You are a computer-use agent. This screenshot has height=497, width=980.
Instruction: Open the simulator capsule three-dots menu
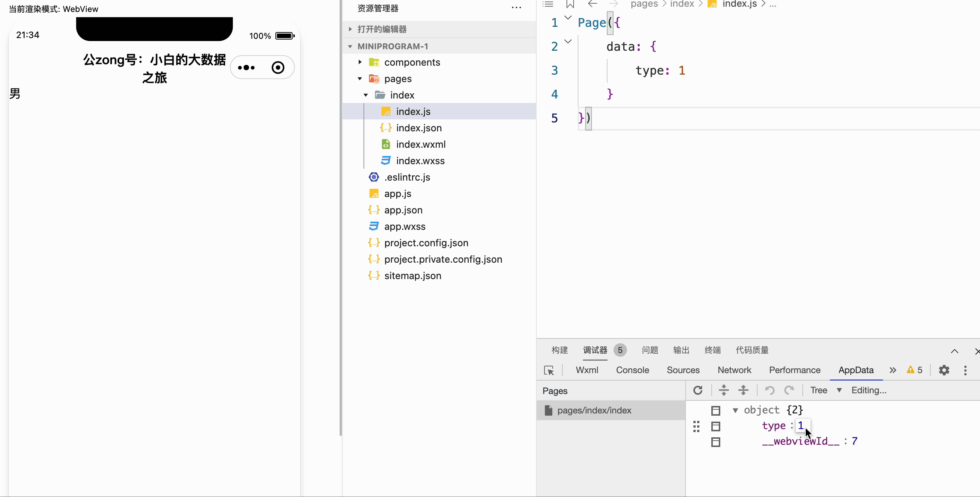[246, 68]
